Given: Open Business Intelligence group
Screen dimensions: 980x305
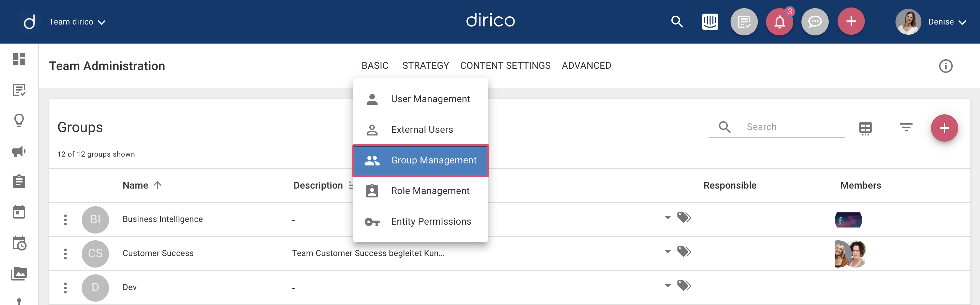Looking at the screenshot, I should point(163,219).
